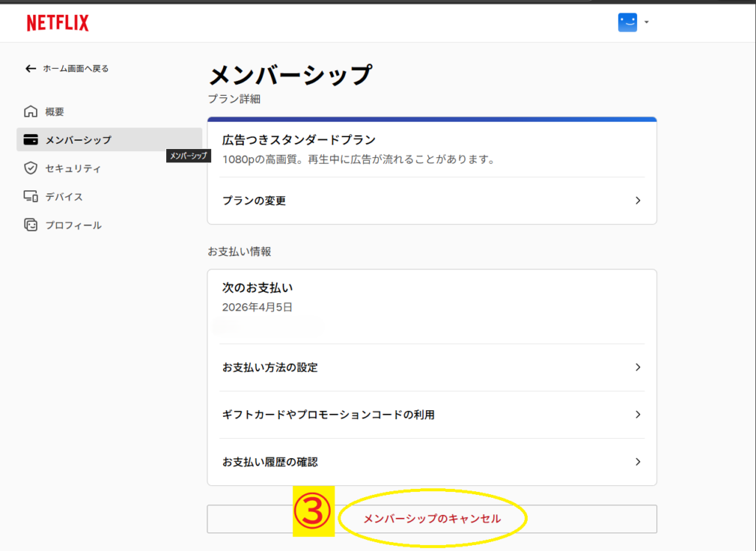Screen dimensions: 756x551
Task: Expand the プランの変更 chevron
Action: (638, 201)
